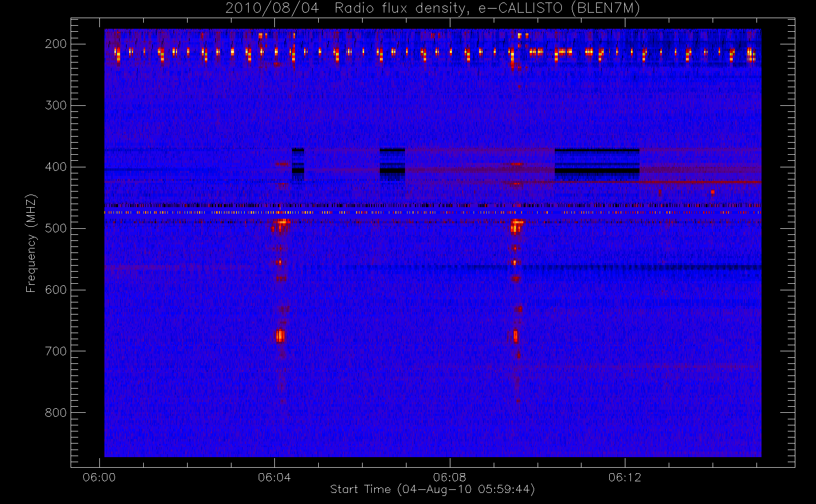Click the 800 frequency tick label
Screen dimensions: 816x504
pyautogui.click(x=55, y=413)
